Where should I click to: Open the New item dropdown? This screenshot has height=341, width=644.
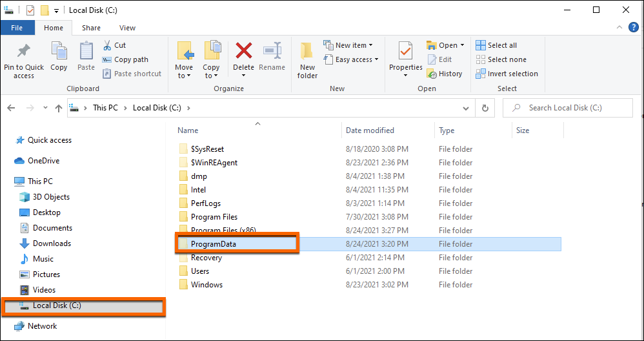[348, 45]
